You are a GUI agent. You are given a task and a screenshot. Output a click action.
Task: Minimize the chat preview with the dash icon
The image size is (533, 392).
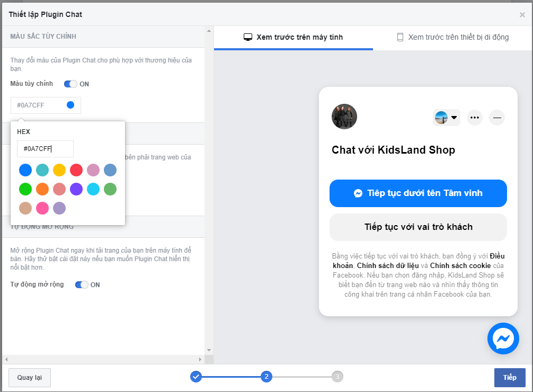click(x=496, y=118)
